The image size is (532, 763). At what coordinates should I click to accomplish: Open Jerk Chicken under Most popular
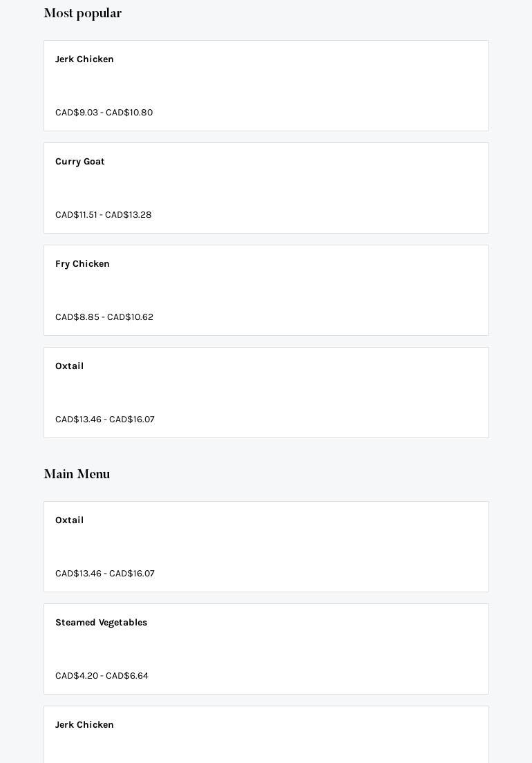tap(84, 59)
